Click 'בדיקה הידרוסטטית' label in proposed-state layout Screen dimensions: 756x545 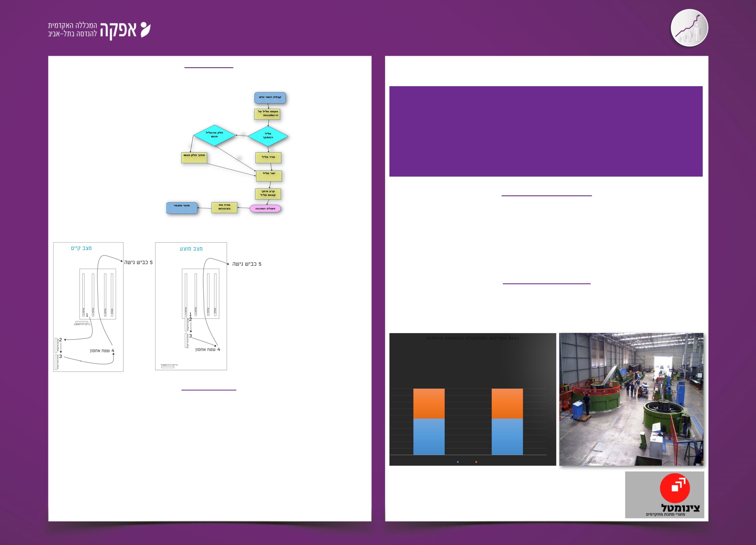coord(169,365)
